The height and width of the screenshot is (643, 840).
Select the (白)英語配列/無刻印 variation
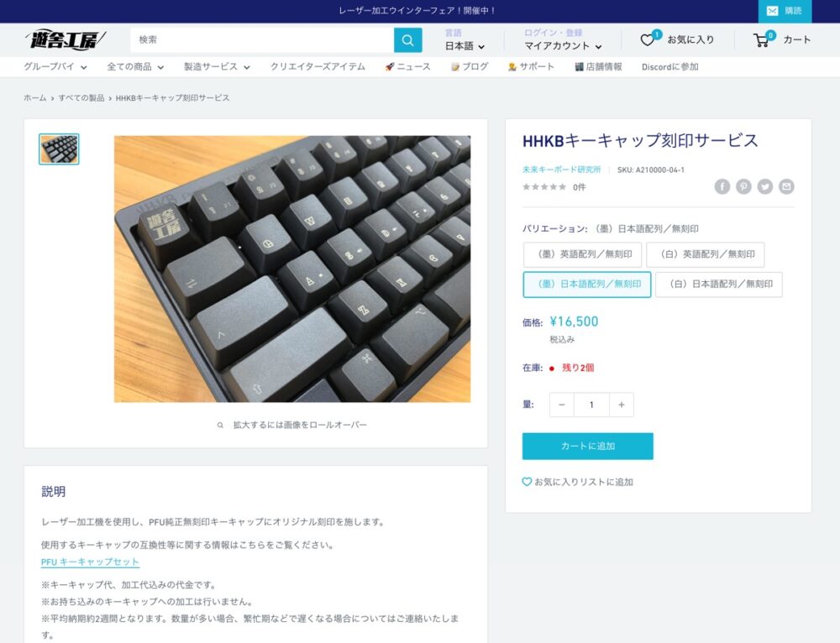pos(705,254)
